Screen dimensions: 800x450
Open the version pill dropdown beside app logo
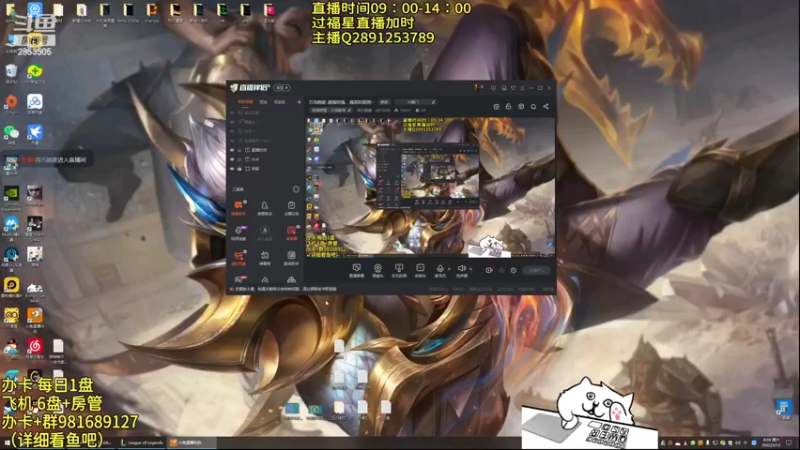tap(282, 88)
